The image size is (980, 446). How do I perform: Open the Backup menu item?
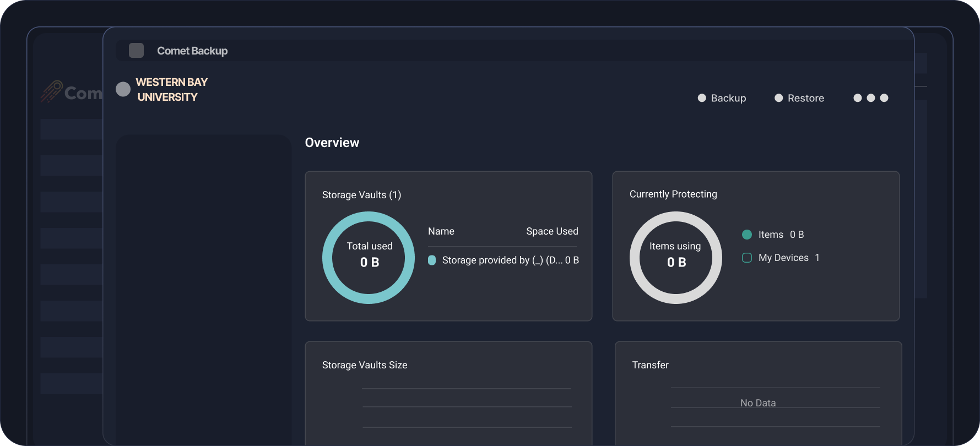pos(728,98)
